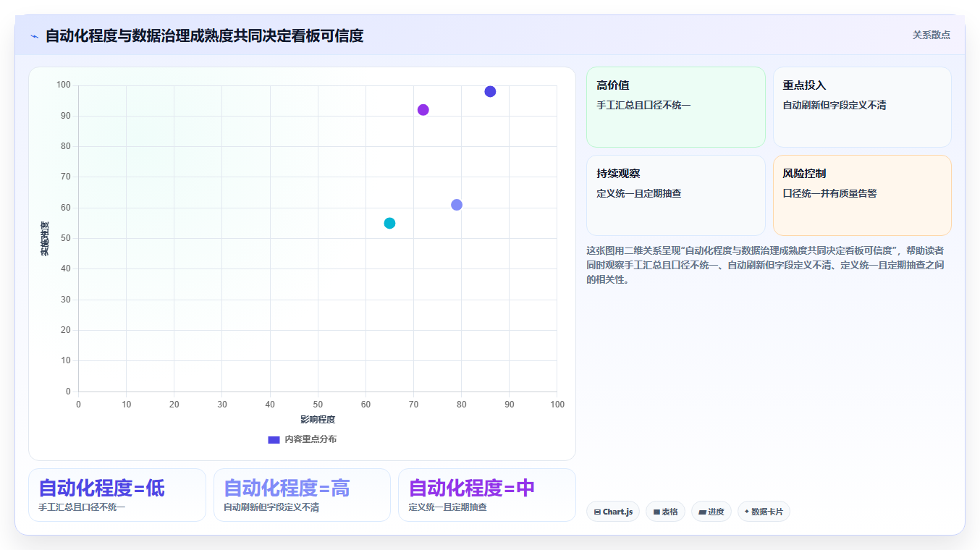The width and height of the screenshot is (980, 550).
Task: Click 手工汇总且口径不统一 under 自动化程度=低
Action: click(x=82, y=507)
